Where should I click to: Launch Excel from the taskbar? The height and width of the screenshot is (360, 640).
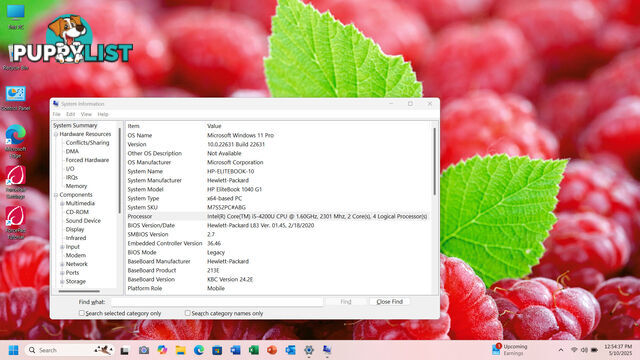point(253,350)
